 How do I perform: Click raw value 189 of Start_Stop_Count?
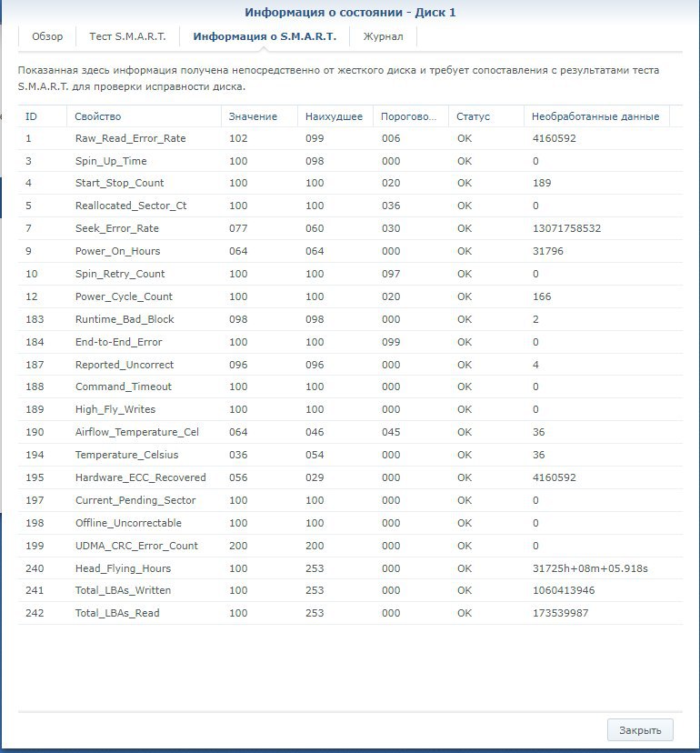[542, 183]
